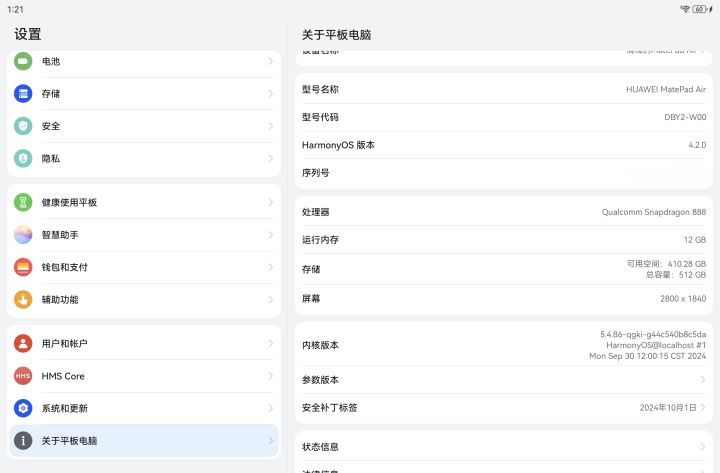Screen dimensions: 720x473
Task: Click the 2800 x 1840 value
Action: pos(683,298)
